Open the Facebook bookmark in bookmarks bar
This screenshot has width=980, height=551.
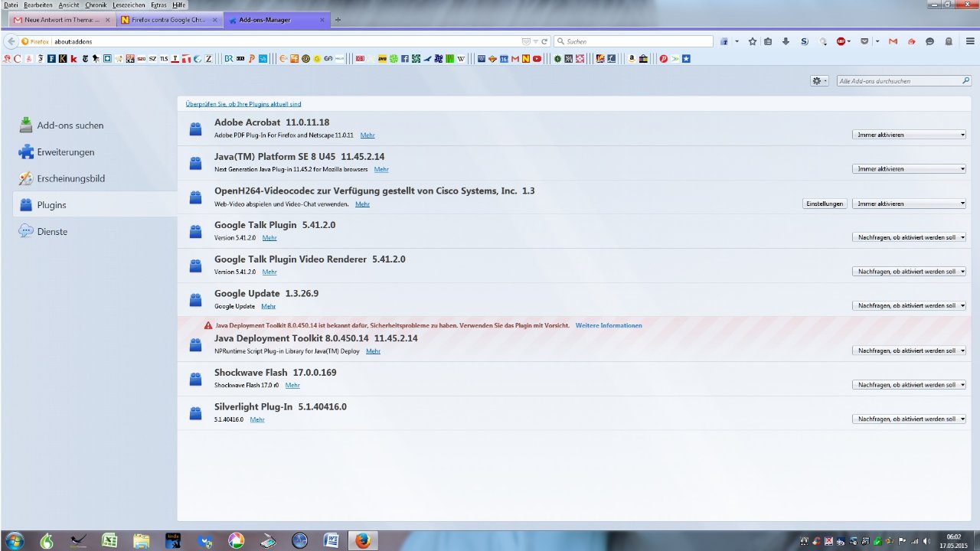(x=404, y=58)
